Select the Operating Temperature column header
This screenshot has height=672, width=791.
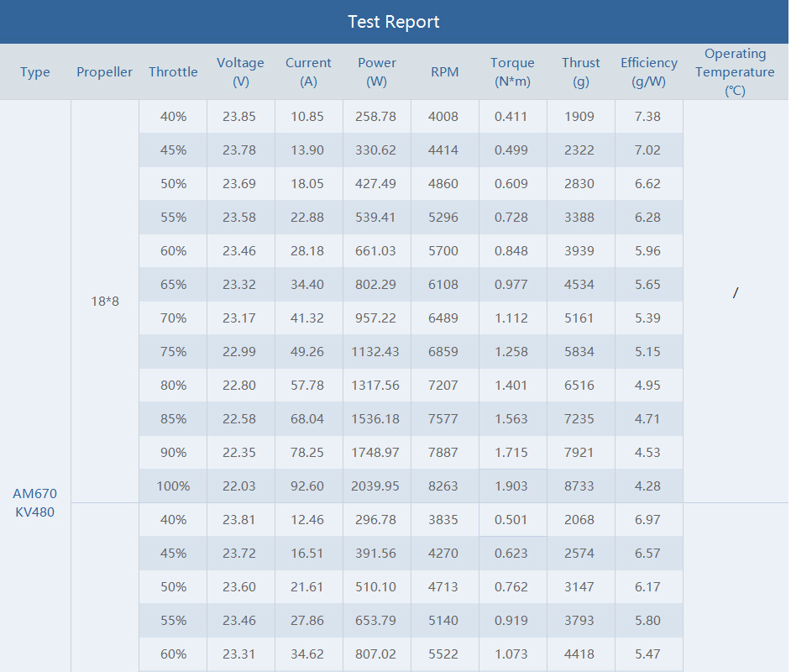tap(735, 72)
